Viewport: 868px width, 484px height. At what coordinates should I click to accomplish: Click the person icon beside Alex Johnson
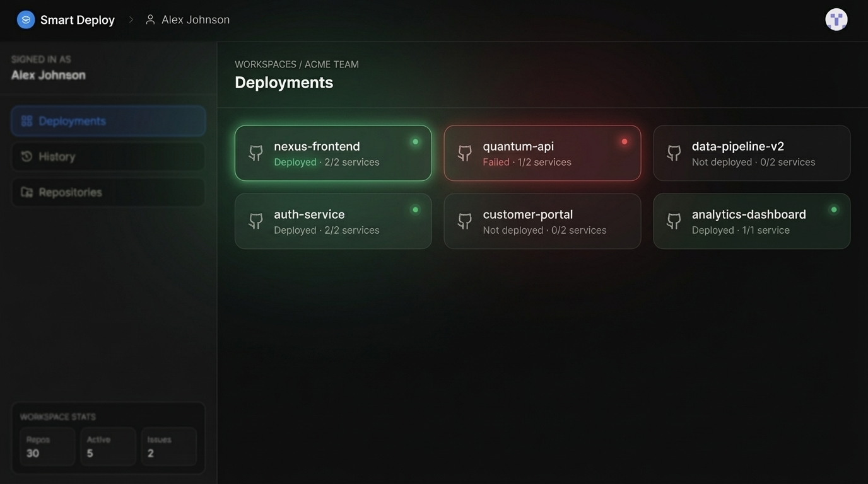tap(150, 18)
